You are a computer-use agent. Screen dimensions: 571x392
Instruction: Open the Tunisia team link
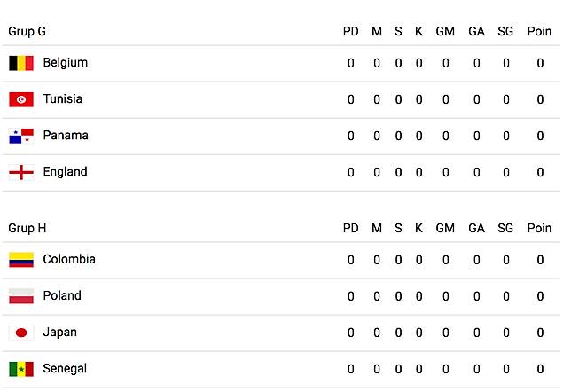[63, 98]
